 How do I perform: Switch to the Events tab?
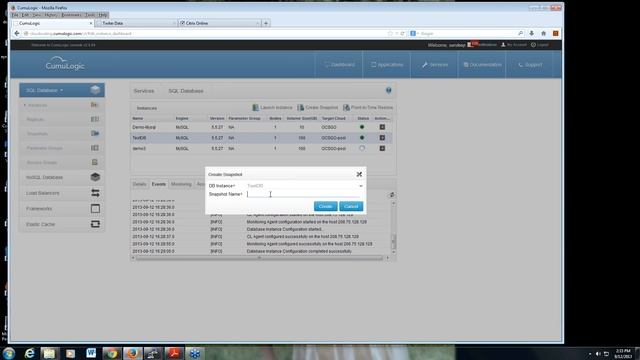pos(159,184)
